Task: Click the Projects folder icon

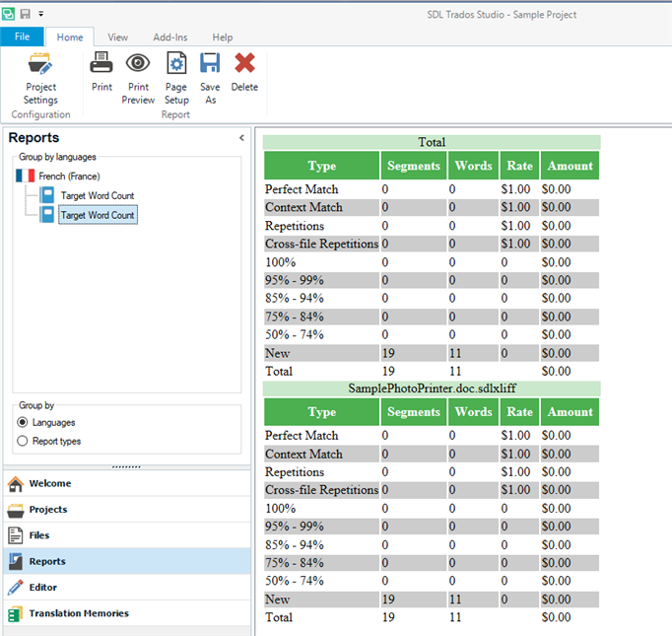Action: 16,510
